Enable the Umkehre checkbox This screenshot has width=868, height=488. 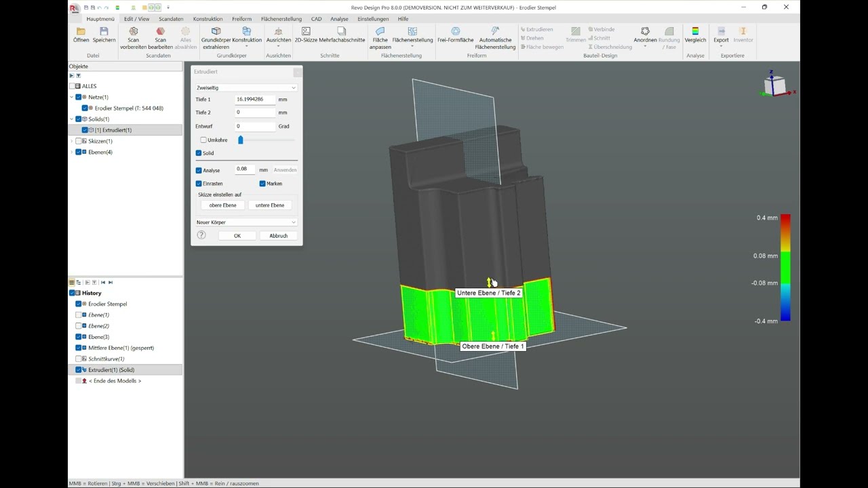coord(203,140)
